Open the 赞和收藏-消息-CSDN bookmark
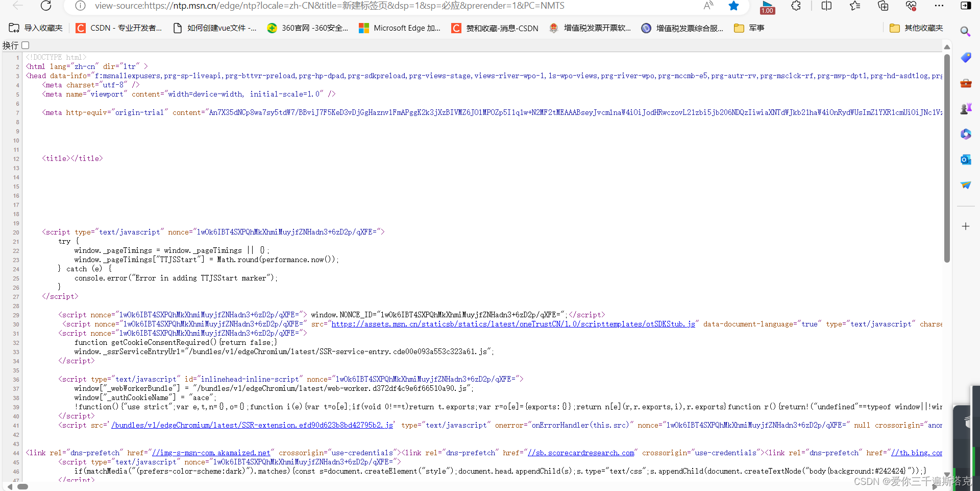 point(495,28)
